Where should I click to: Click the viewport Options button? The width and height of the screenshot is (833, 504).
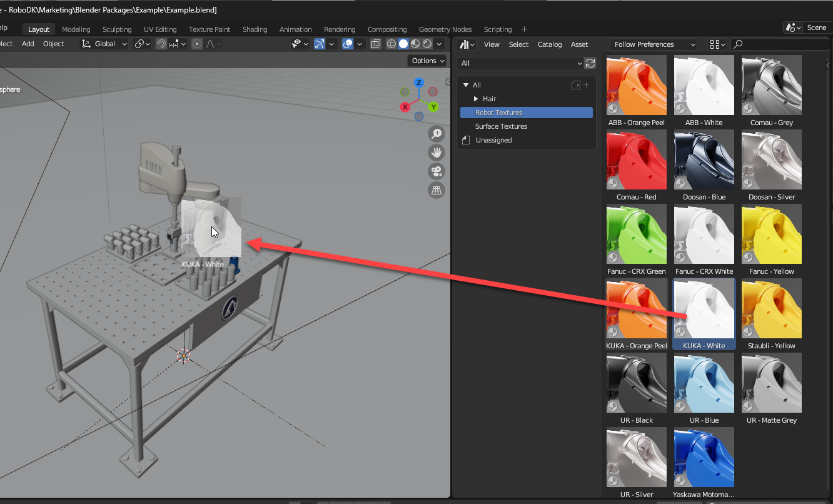(428, 61)
